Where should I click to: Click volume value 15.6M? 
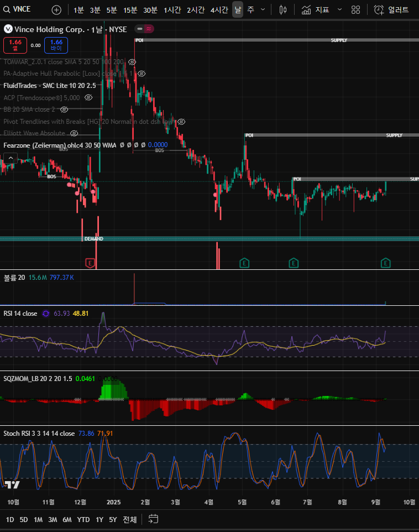tap(38, 278)
